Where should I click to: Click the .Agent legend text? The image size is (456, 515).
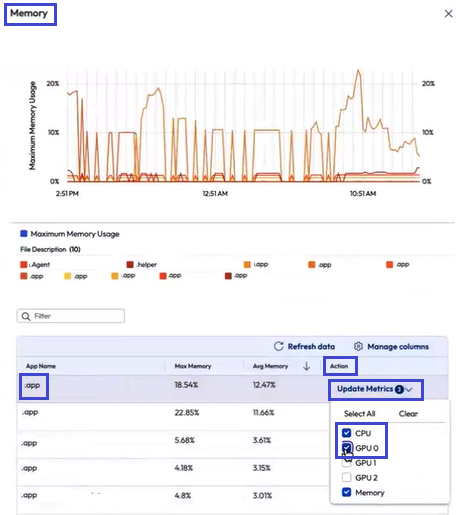(40, 265)
